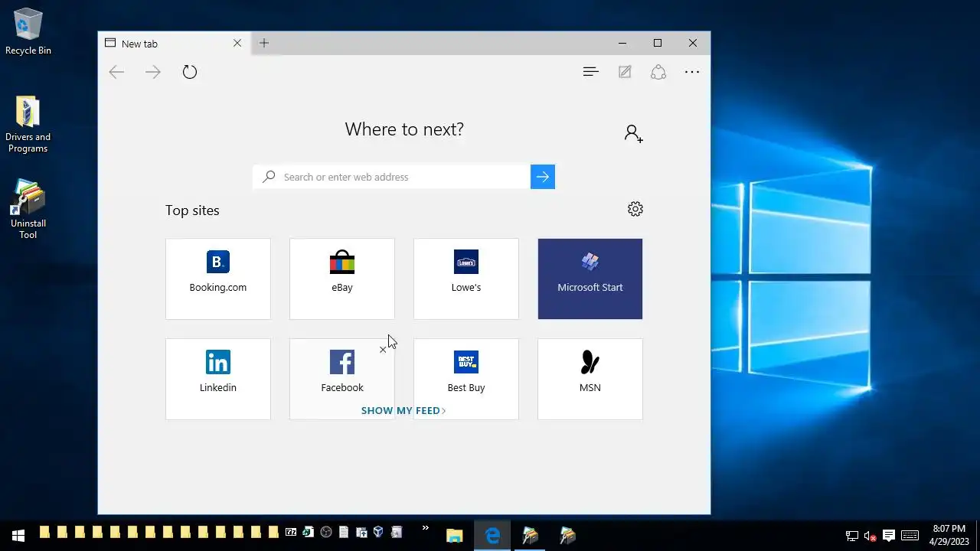This screenshot has height=551, width=980.
Task: Click the Search or enter web address field
Action: (391, 177)
